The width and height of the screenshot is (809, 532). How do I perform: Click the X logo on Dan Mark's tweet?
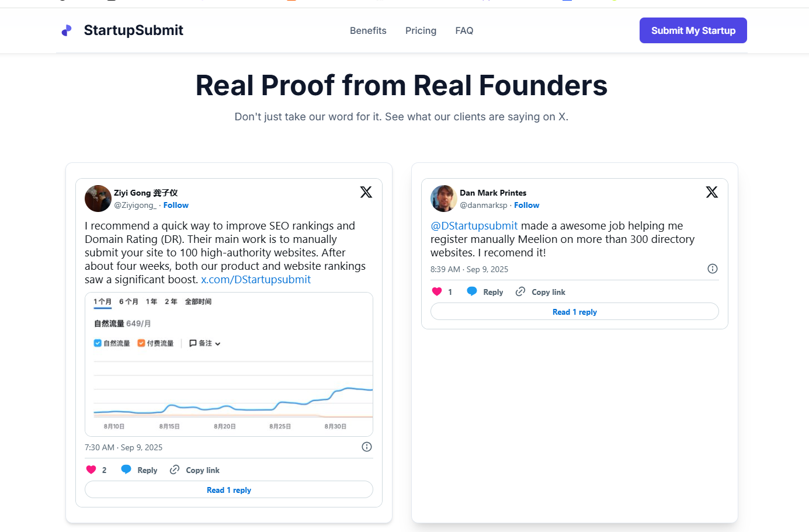click(712, 192)
